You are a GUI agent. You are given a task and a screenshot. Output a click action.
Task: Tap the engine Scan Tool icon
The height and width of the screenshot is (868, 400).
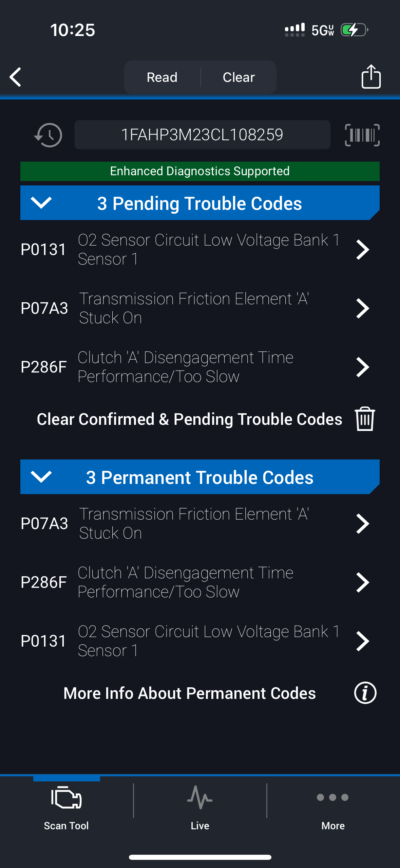pyautogui.click(x=66, y=797)
